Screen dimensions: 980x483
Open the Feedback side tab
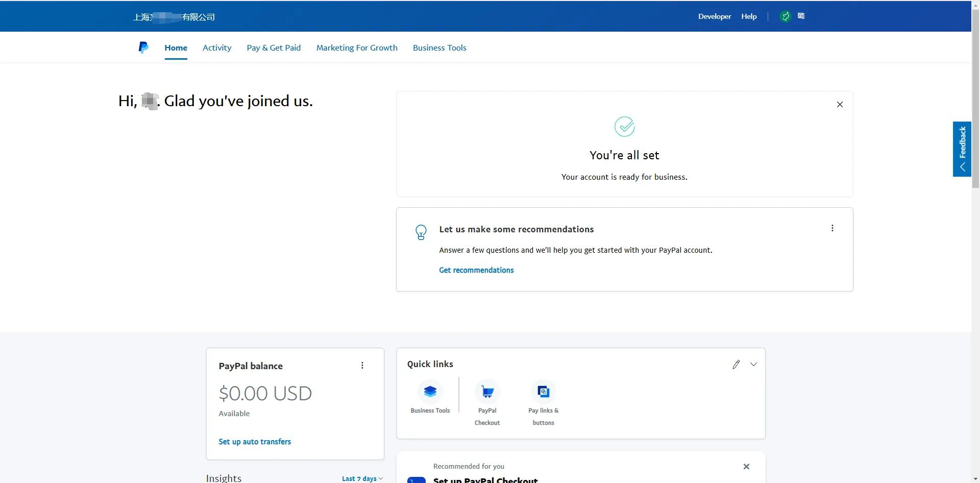[x=962, y=149]
